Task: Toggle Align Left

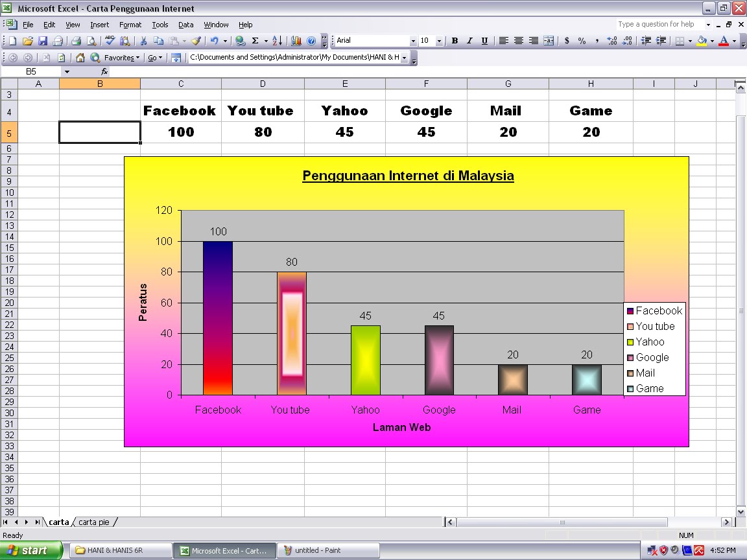Action: (503, 41)
